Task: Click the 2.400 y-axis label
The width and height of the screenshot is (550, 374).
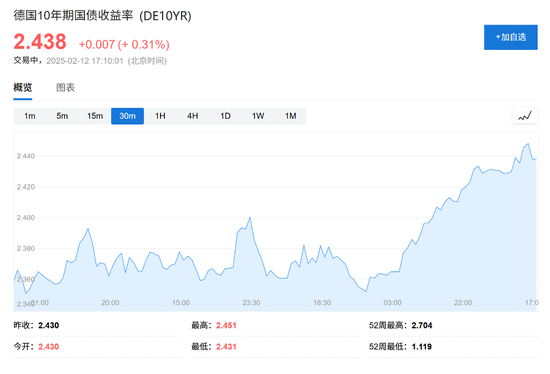Action: click(x=26, y=218)
